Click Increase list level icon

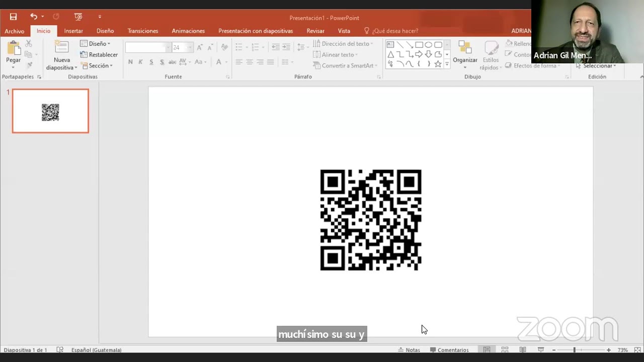(286, 47)
